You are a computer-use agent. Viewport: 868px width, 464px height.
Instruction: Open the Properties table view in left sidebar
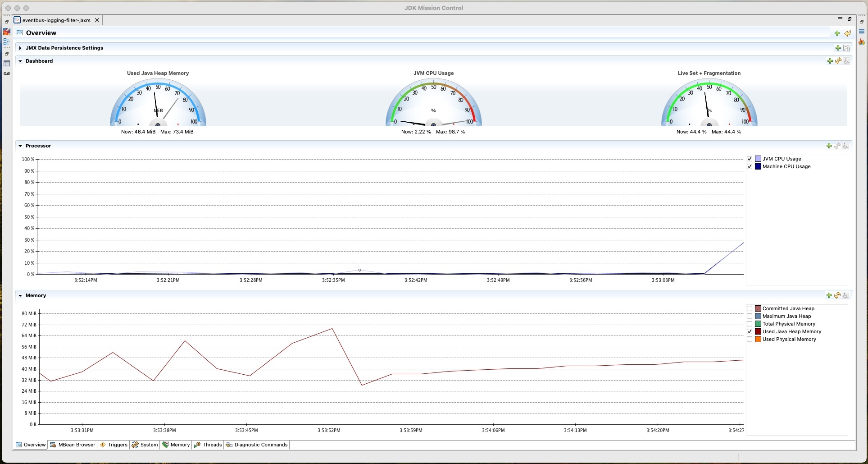[6, 64]
